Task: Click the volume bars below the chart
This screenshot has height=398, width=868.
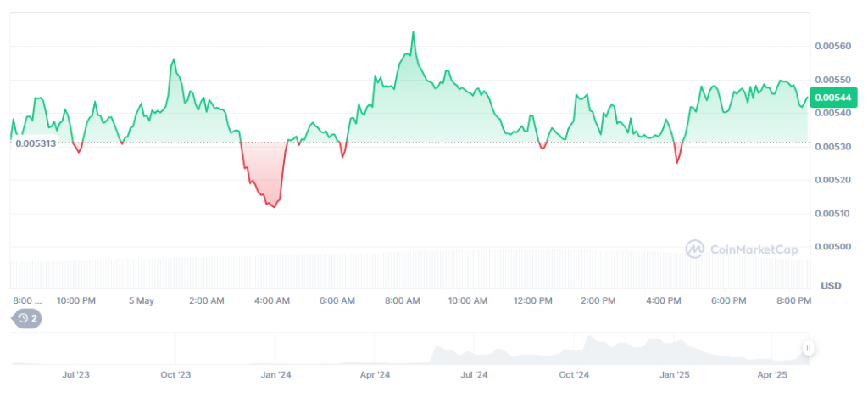Action: [407, 270]
